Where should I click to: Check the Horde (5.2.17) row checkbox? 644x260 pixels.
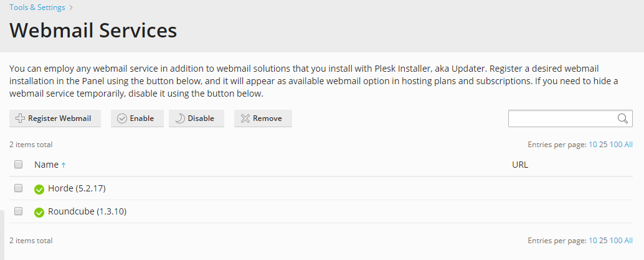[x=18, y=188]
